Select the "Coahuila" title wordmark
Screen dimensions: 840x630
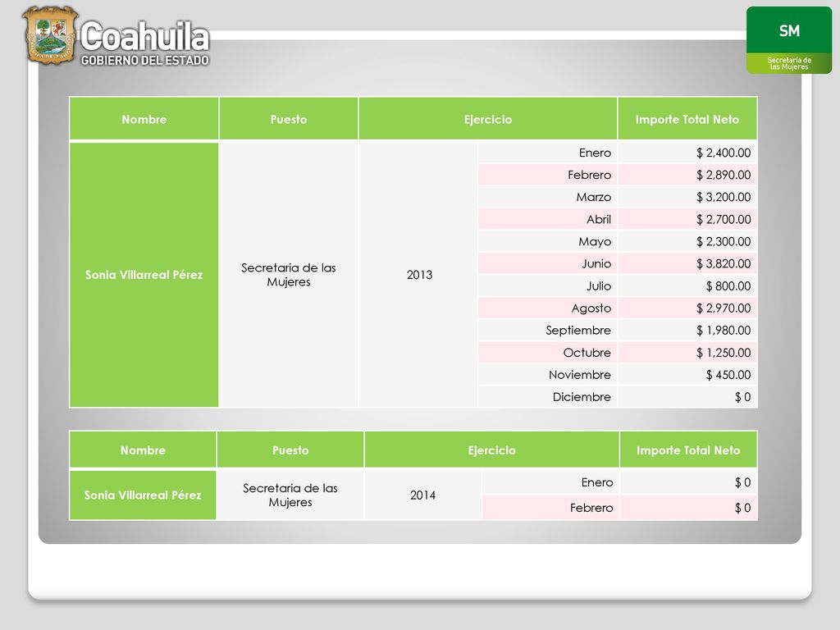click(x=145, y=36)
